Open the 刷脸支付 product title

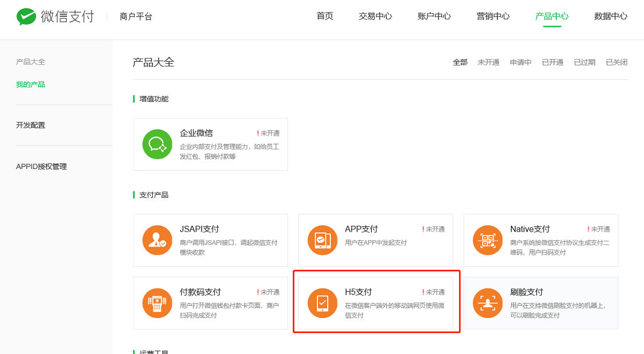(527, 292)
